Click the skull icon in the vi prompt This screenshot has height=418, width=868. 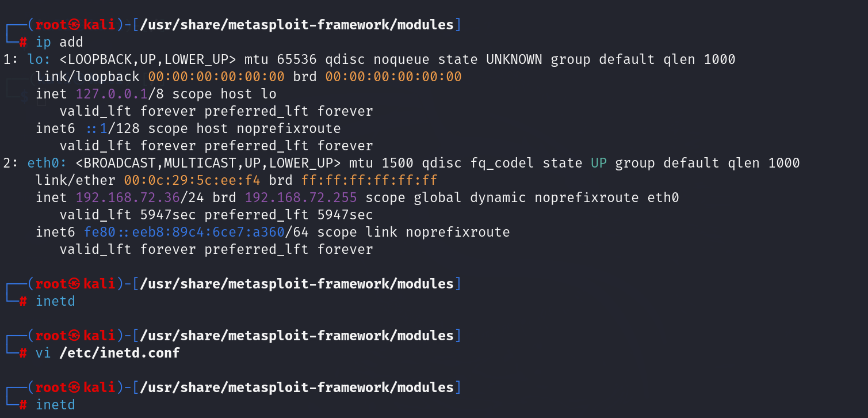75,336
